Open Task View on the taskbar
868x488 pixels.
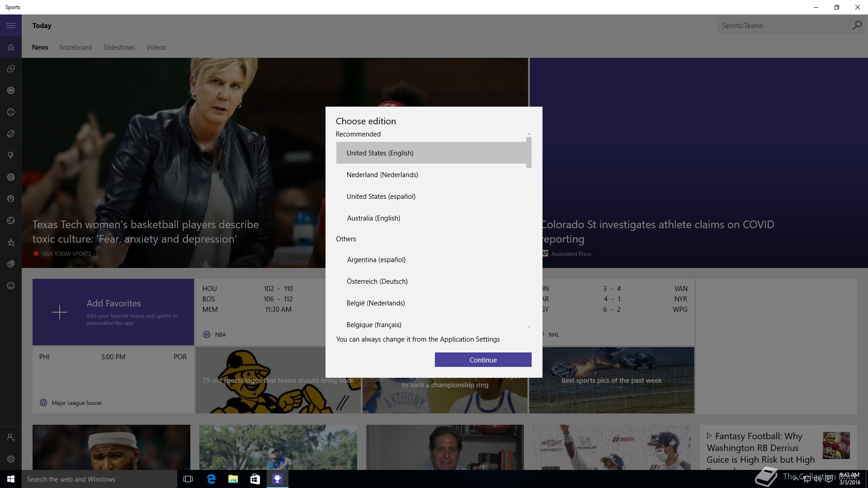[188, 479]
